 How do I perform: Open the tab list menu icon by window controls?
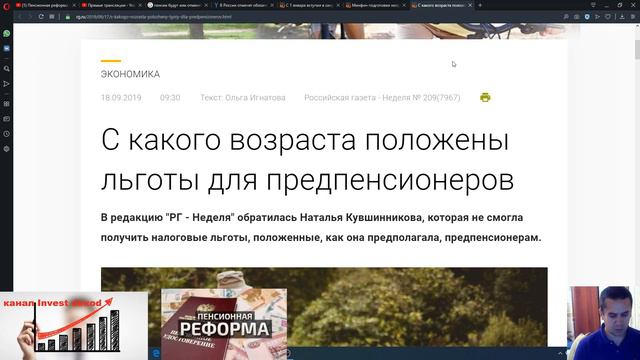point(593,5)
